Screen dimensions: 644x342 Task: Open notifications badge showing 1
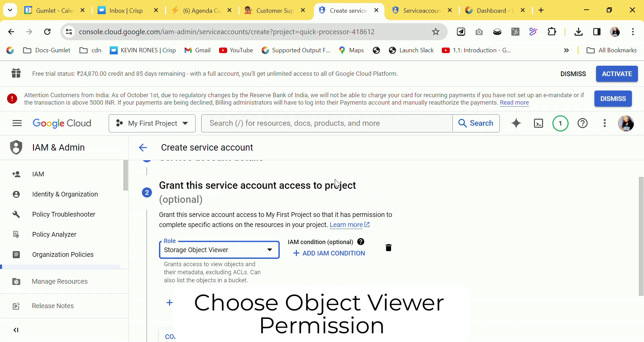[560, 123]
